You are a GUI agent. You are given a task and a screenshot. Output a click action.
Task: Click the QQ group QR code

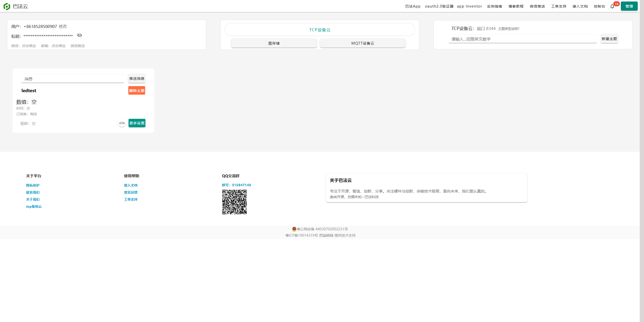click(234, 202)
